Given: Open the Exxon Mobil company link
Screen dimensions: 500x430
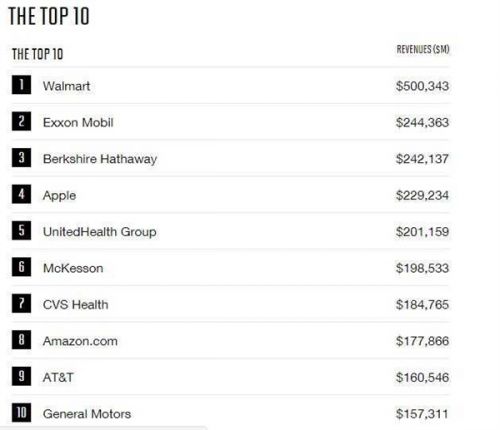Looking at the screenshot, I should pyautogui.click(x=78, y=122).
